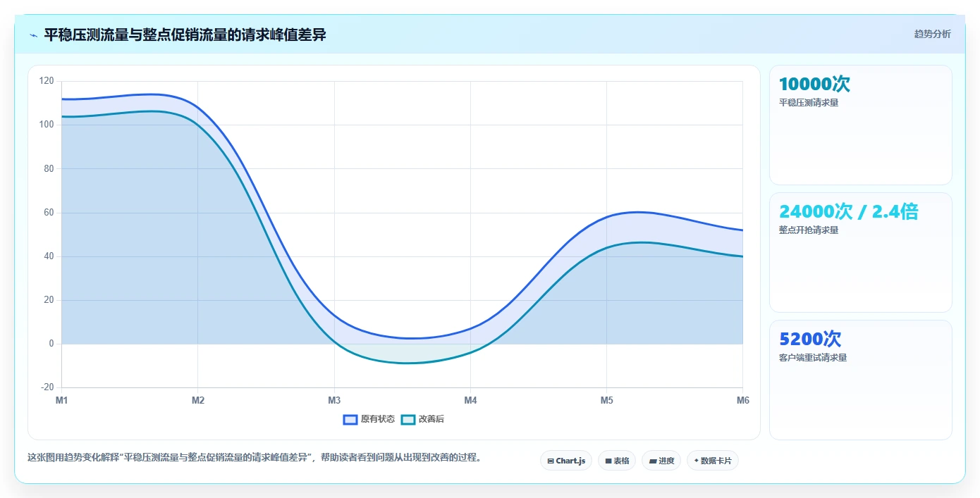Viewport: 980px width, 498px height.
Task: Click the 数据卡片 tag
Action: (713, 461)
